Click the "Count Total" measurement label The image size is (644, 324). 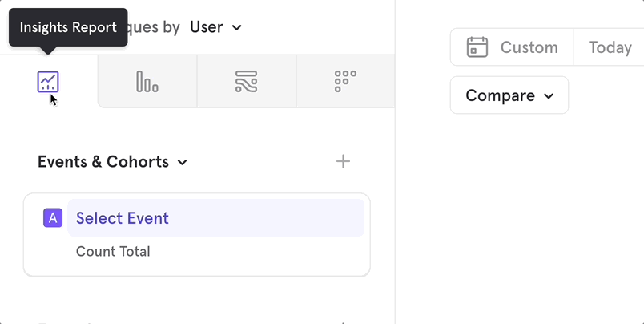point(113,252)
